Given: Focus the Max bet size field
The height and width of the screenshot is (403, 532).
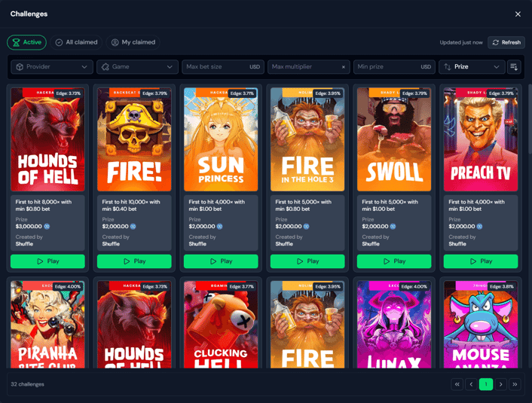Looking at the screenshot, I should (223, 67).
